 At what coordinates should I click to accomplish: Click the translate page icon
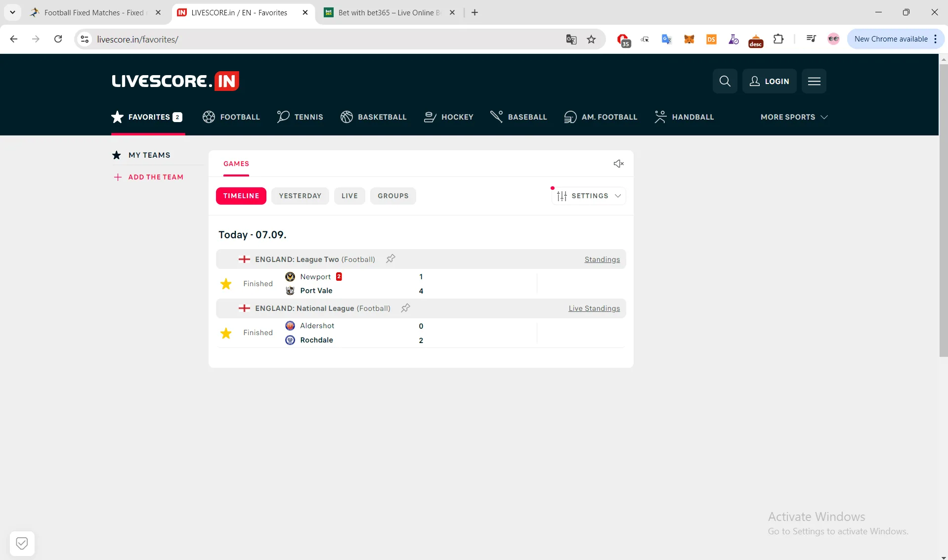(x=571, y=39)
